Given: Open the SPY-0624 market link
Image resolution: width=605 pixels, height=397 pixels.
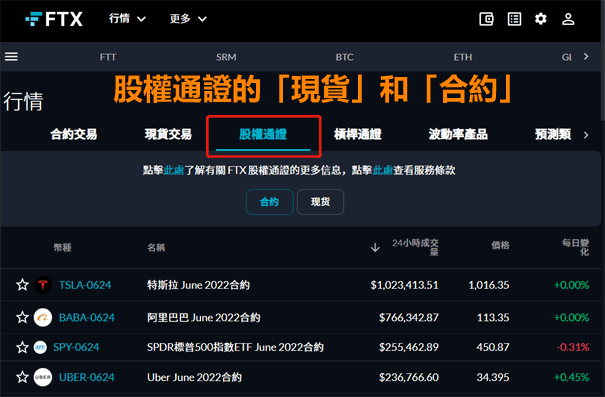Looking at the screenshot, I should point(76,347).
